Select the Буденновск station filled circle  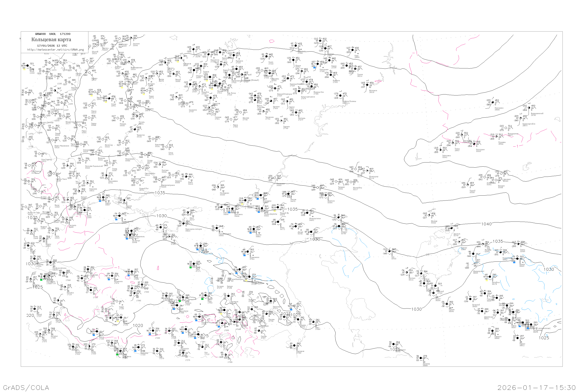248,252
